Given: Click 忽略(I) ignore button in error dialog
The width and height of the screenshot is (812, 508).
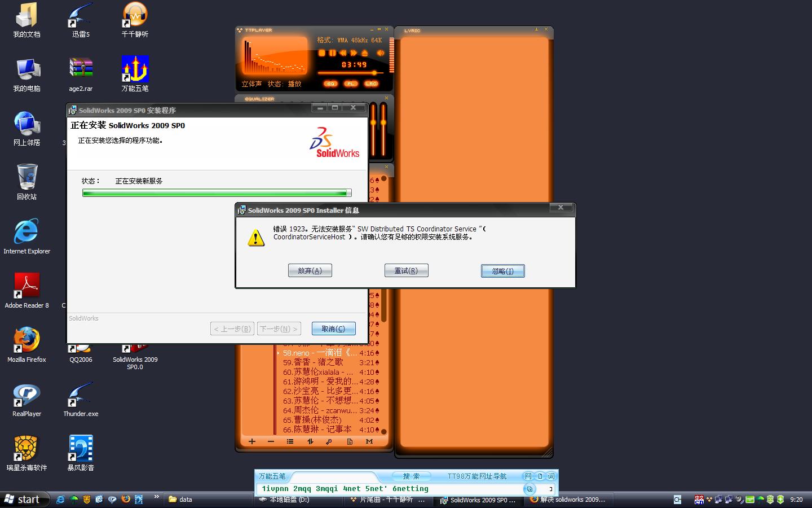Looking at the screenshot, I should point(503,271).
